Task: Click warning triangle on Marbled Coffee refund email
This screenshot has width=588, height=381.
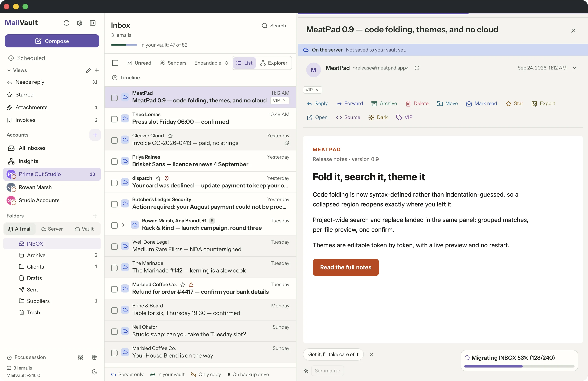Action: [191, 285]
